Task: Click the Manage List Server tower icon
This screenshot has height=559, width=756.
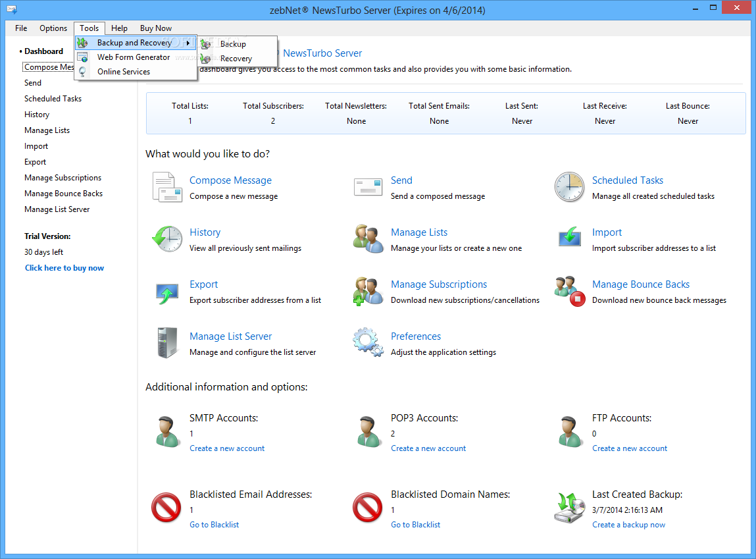Action: 167,342
